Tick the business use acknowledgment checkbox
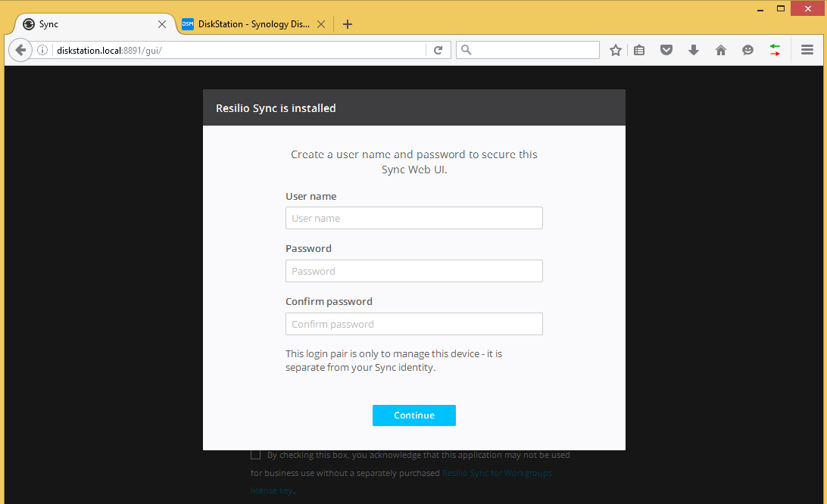 [x=256, y=455]
